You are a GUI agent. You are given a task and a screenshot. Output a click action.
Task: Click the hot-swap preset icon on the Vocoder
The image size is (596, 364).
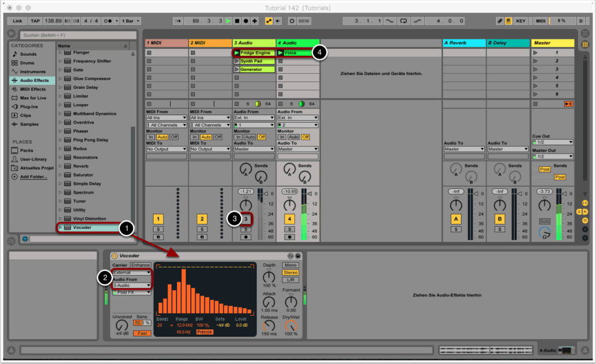(291, 256)
